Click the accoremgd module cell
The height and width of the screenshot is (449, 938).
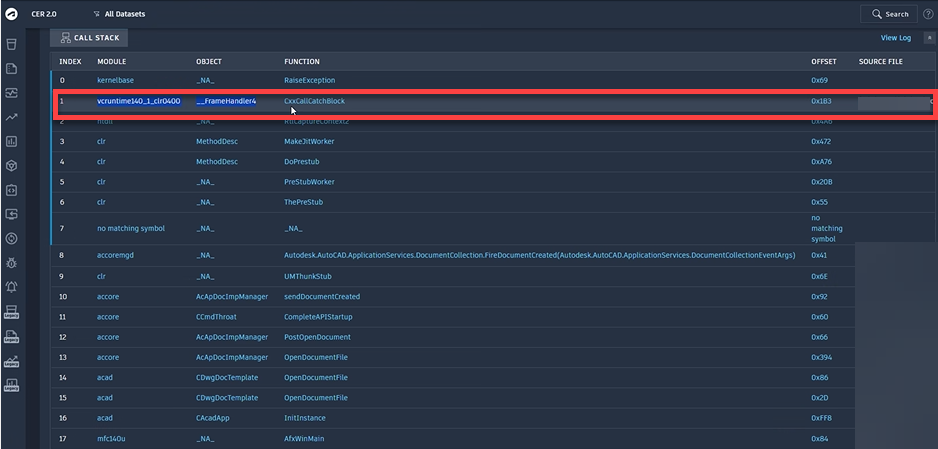pyautogui.click(x=115, y=255)
